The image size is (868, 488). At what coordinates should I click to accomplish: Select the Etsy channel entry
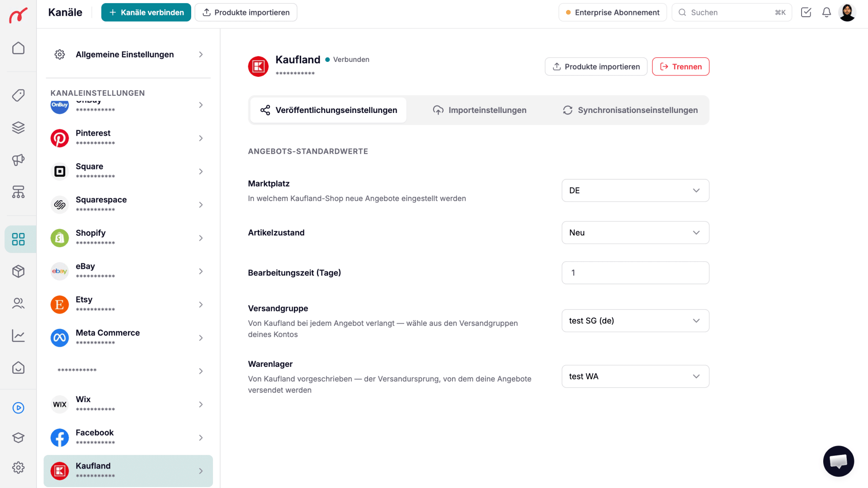[128, 305]
